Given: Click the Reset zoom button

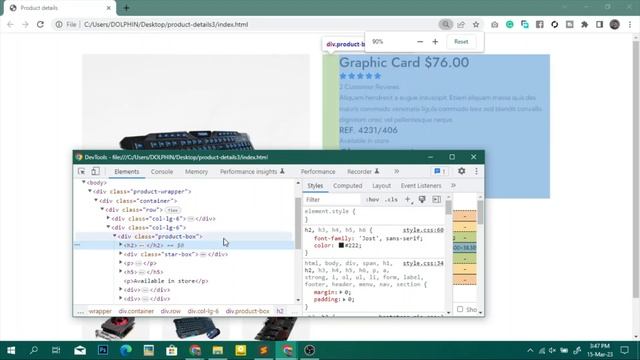Looking at the screenshot, I should (461, 42).
